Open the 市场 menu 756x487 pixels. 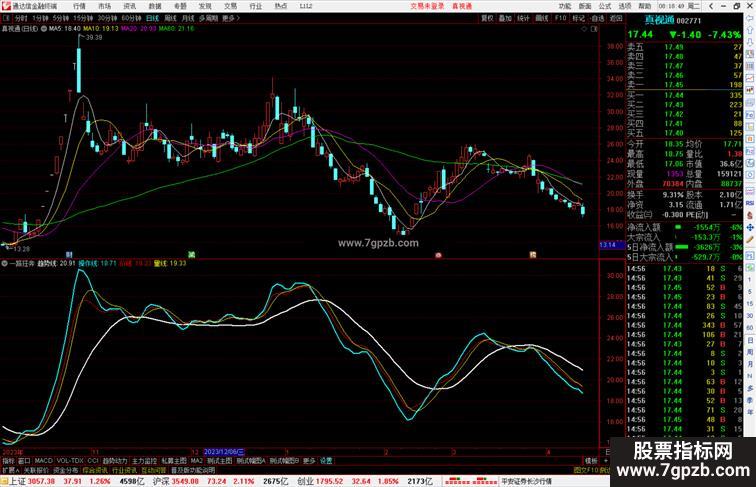104,6
